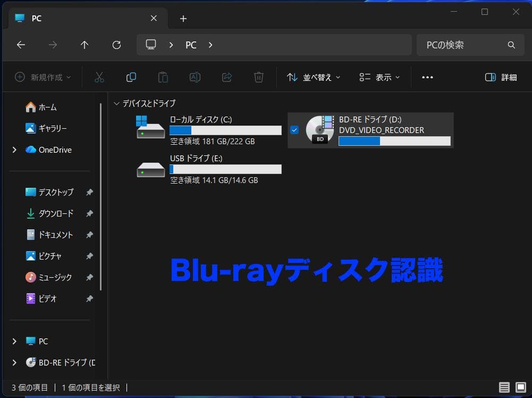
Task: Select the Cut scissors toolbar icon
Action: [x=99, y=77]
